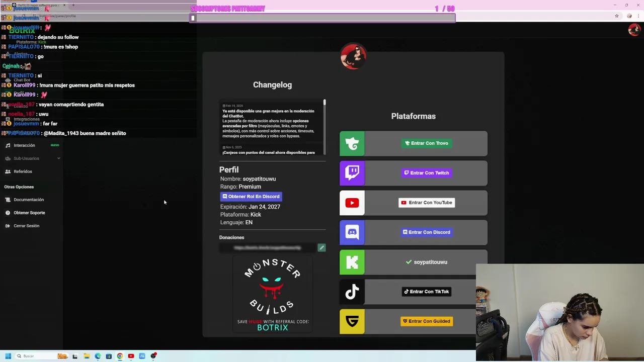Viewport: 644px width, 362px height.
Task: Click the Changelog heading
Action: coord(272,85)
